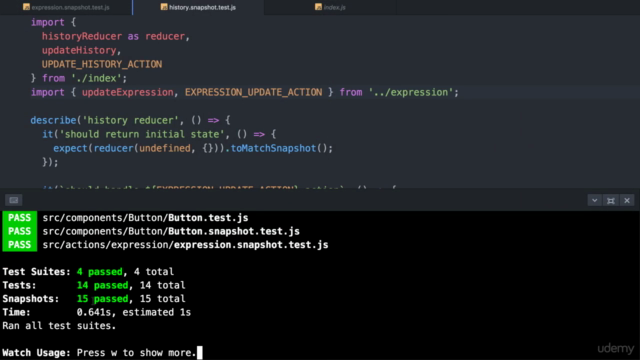Click 'should return initial state' test title
Screen dimensions: 640x360
coord(142,134)
